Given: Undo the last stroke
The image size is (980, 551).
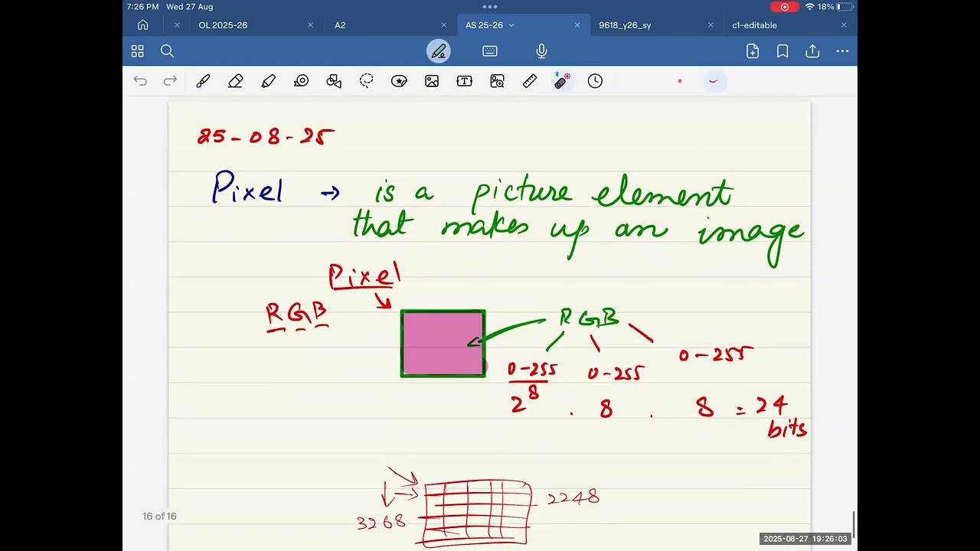Looking at the screenshot, I should click(x=140, y=81).
